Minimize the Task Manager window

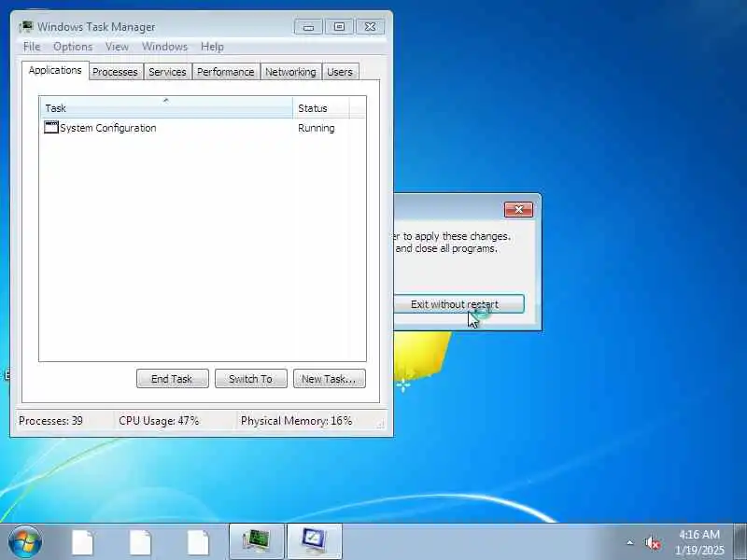[309, 27]
